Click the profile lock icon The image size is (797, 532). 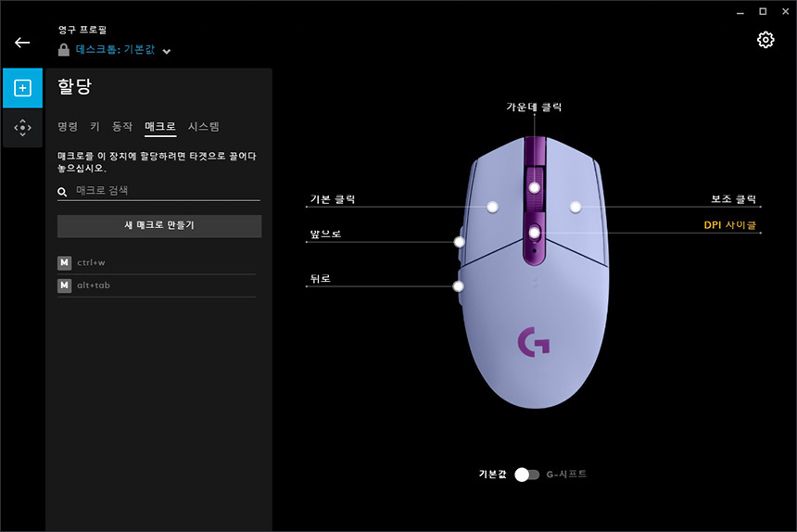(x=64, y=50)
